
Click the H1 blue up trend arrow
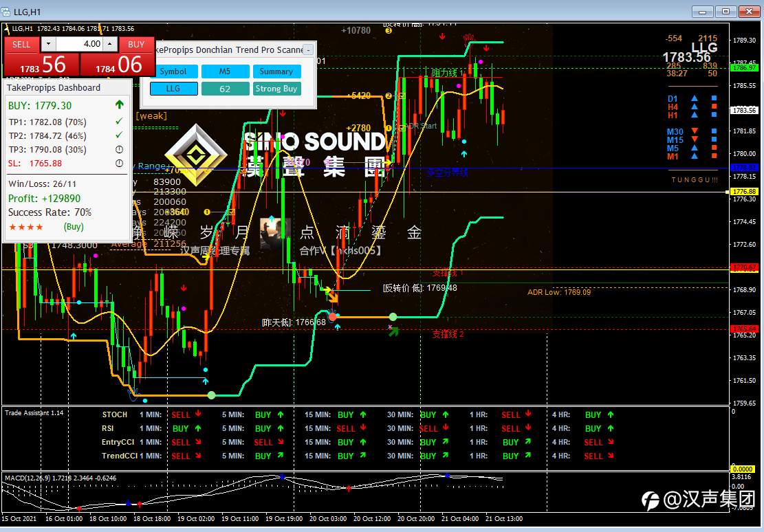point(695,115)
